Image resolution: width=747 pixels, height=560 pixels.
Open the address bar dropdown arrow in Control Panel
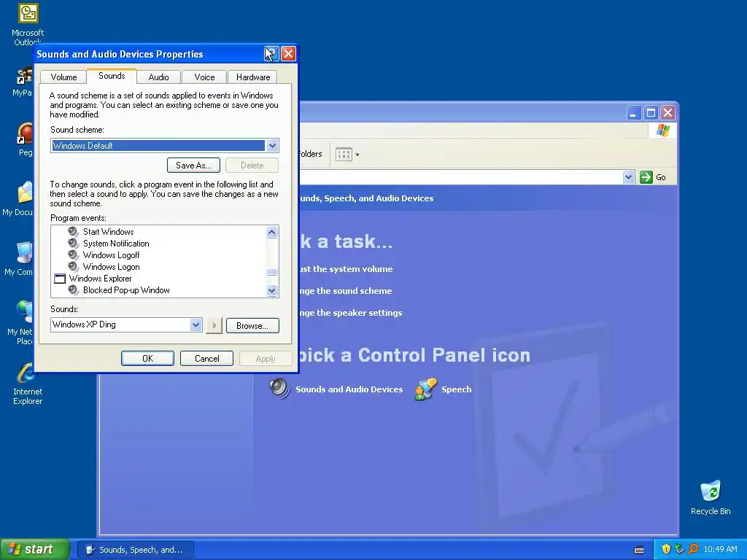(628, 177)
